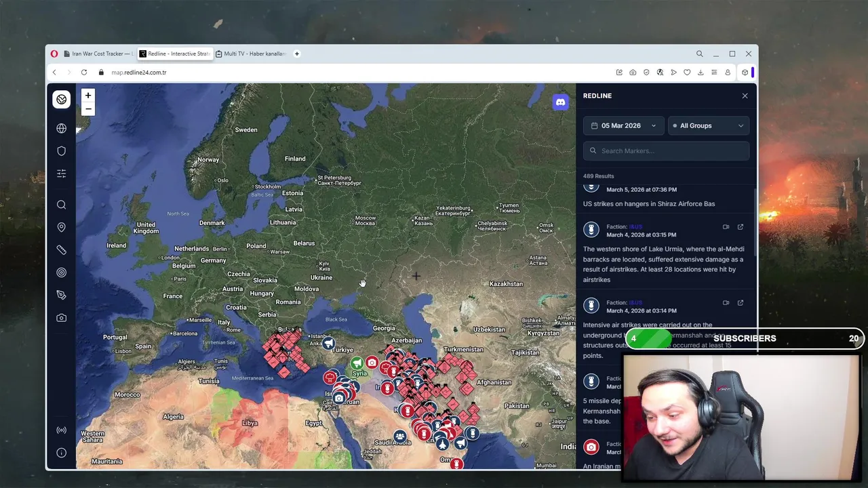Open the browser profile account icon
The height and width of the screenshot is (488, 868).
[x=728, y=73]
